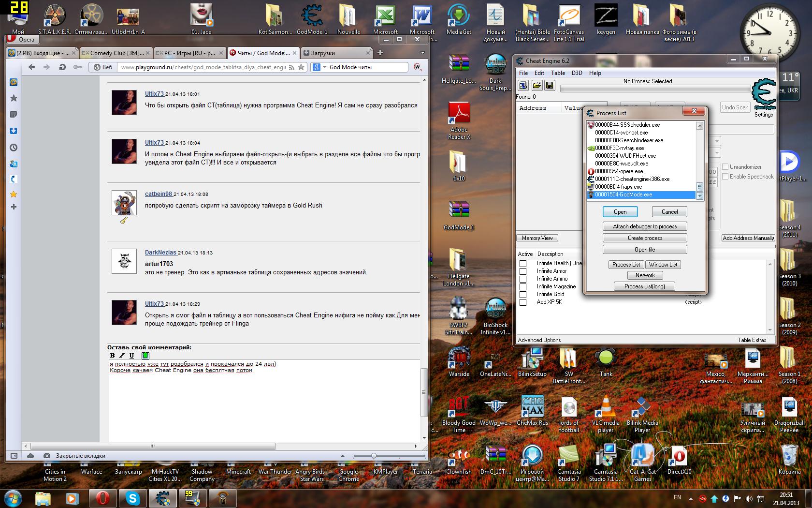
Task: Click Cancel in the Process List dialog
Action: pos(669,212)
